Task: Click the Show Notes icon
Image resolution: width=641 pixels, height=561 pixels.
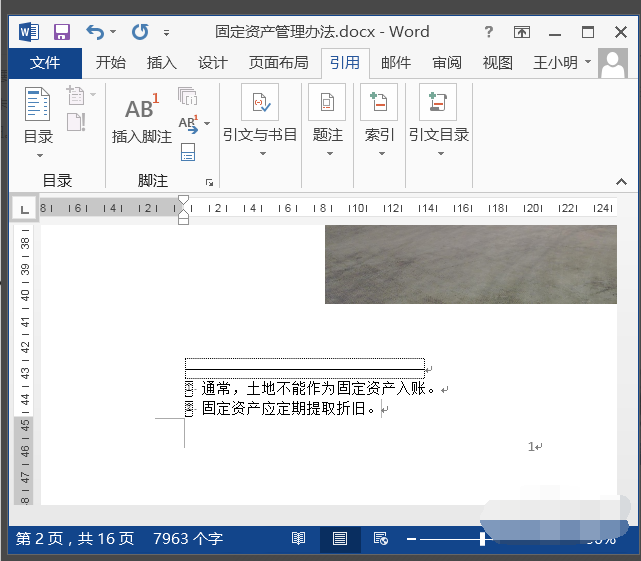Action: pos(187,152)
